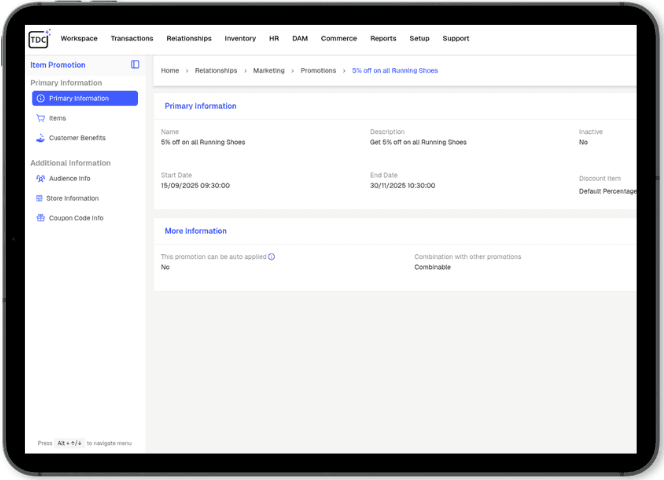Click the TDC logo icon
This screenshot has height=480, width=664.
tap(39, 39)
